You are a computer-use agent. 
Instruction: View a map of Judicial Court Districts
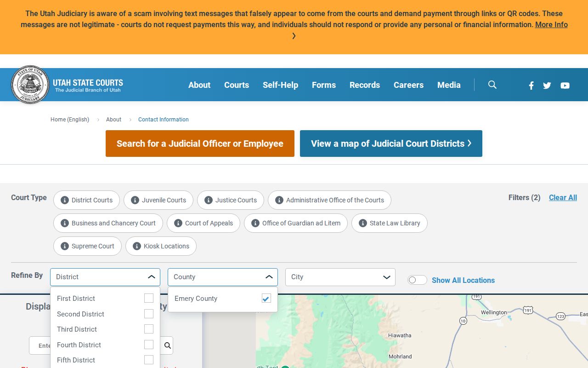[391, 144]
